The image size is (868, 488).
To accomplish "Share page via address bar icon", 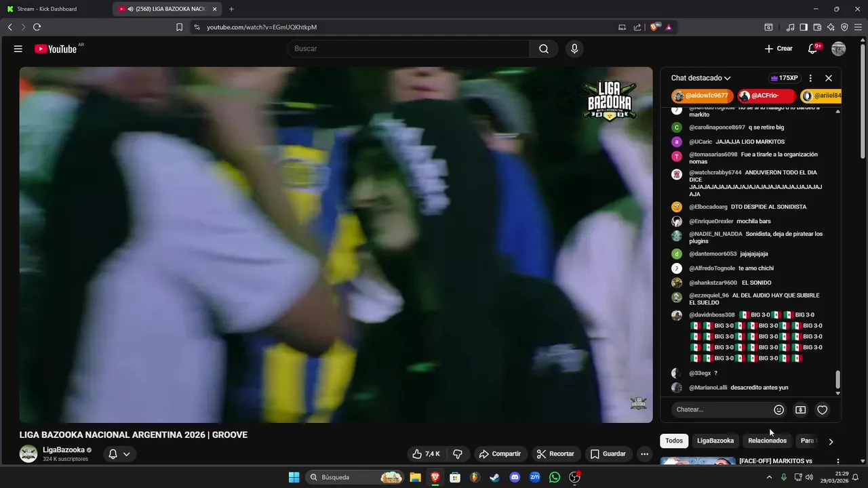I will (637, 27).
